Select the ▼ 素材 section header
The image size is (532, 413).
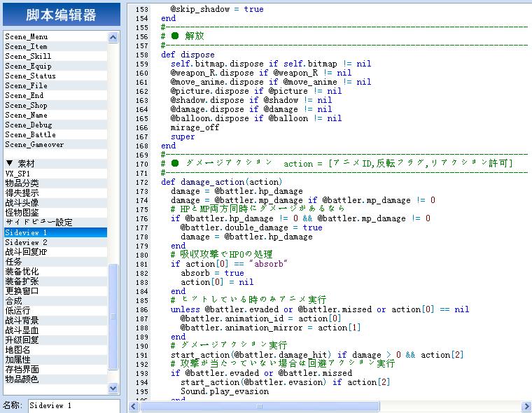(55, 164)
